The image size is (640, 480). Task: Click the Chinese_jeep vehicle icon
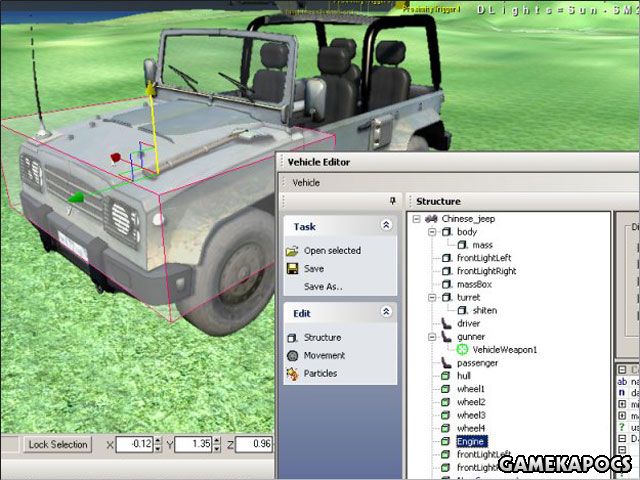[x=431, y=219]
